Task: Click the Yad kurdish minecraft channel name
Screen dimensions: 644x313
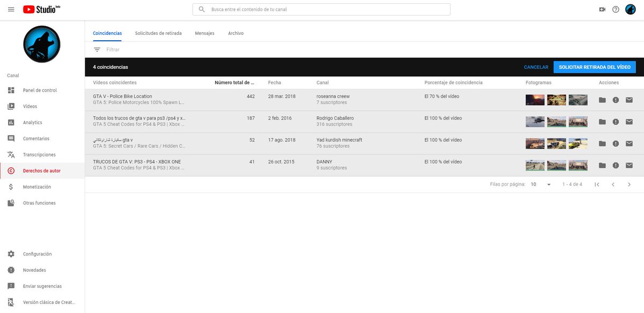Action: pyautogui.click(x=339, y=140)
